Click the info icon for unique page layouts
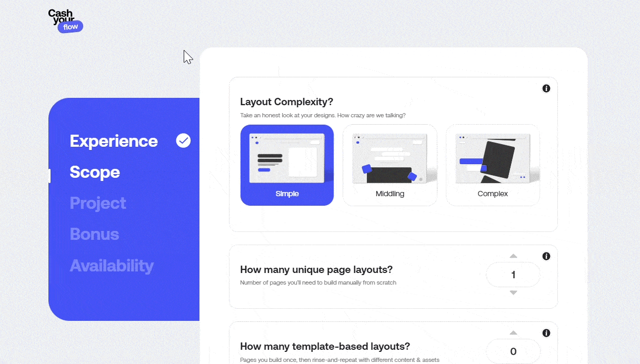 point(546,256)
